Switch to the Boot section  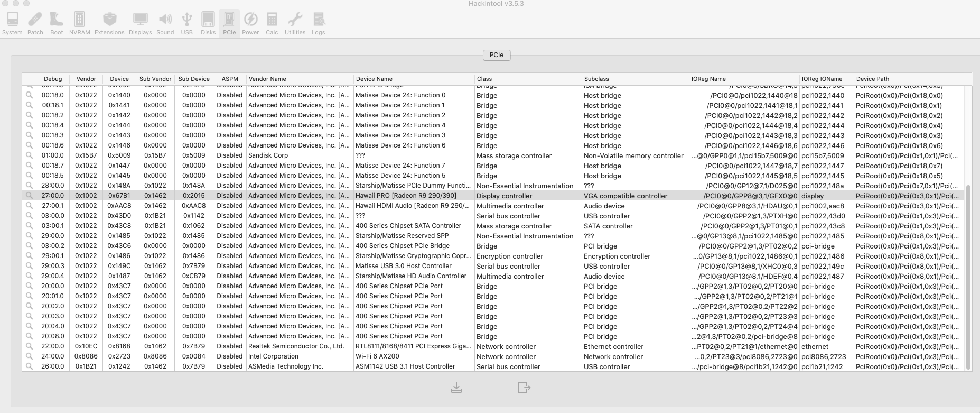(57, 24)
